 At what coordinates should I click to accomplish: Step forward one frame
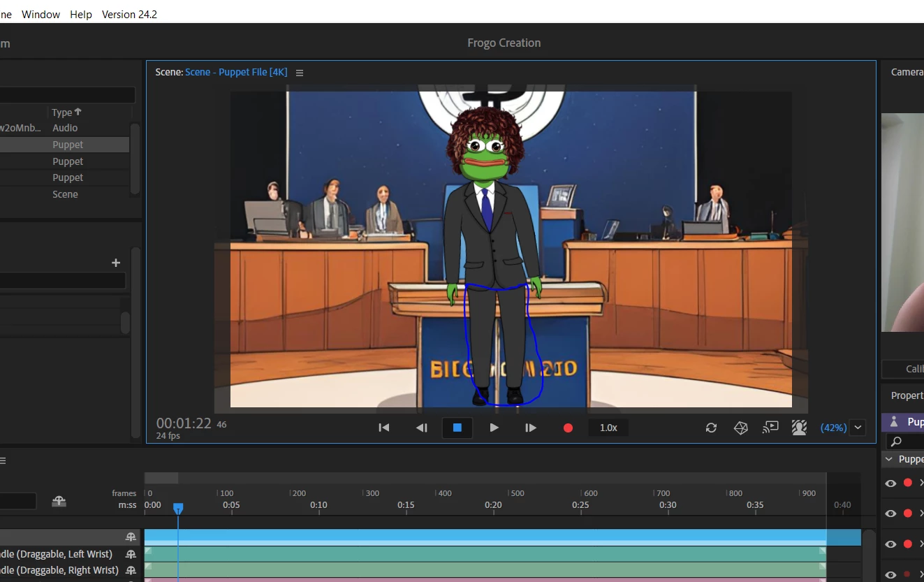(x=531, y=428)
